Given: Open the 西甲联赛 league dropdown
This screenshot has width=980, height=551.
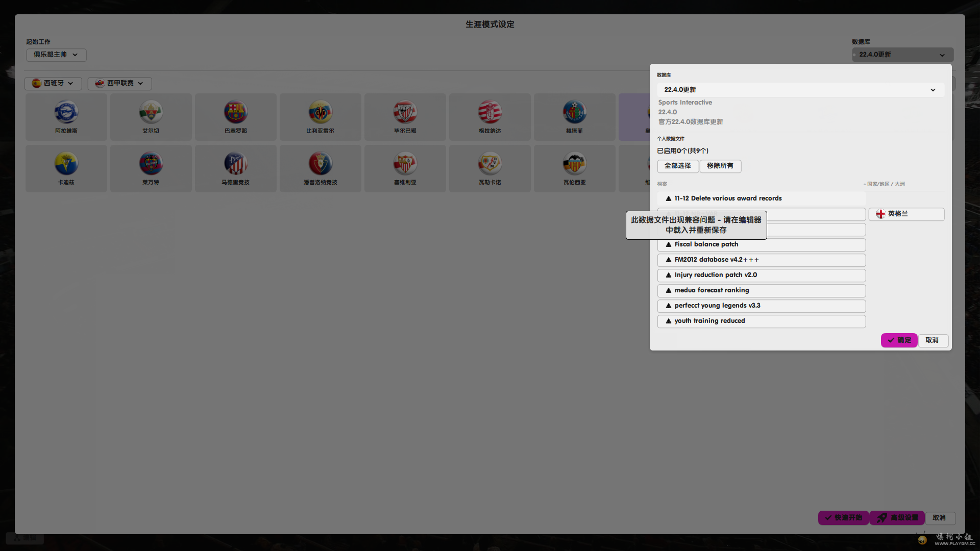Looking at the screenshot, I should point(119,83).
